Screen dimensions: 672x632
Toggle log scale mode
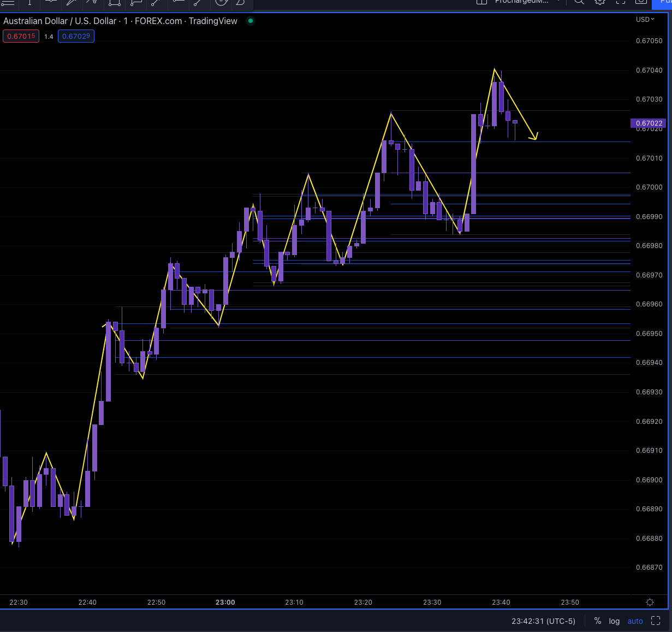(x=615, y=621)
